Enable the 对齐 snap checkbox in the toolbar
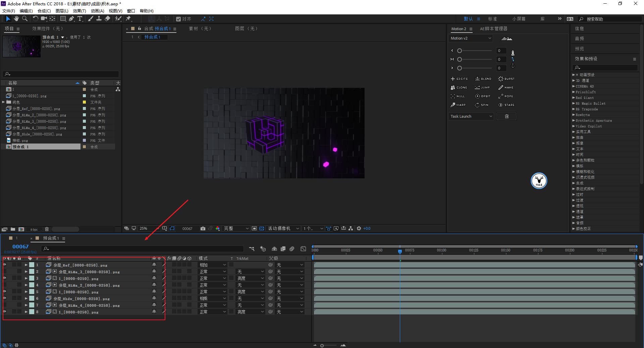The height and width of the screenshot is (348, 644). (x=179, y=19)
